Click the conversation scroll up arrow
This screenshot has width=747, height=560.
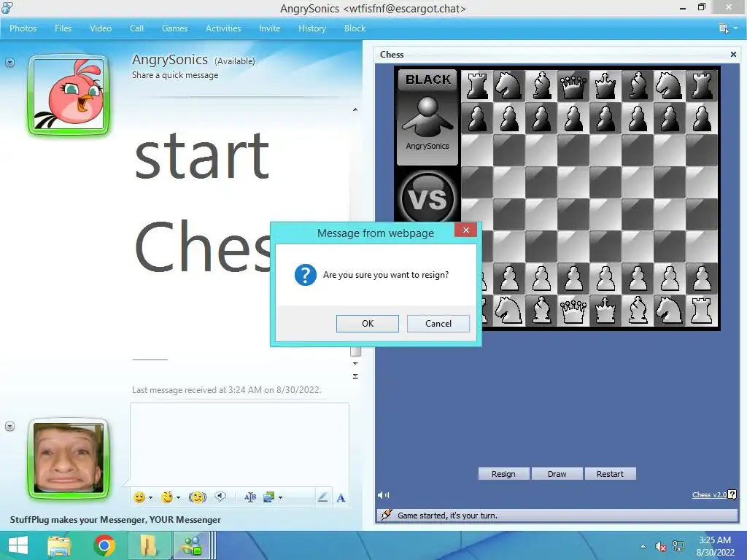[355, 109]
